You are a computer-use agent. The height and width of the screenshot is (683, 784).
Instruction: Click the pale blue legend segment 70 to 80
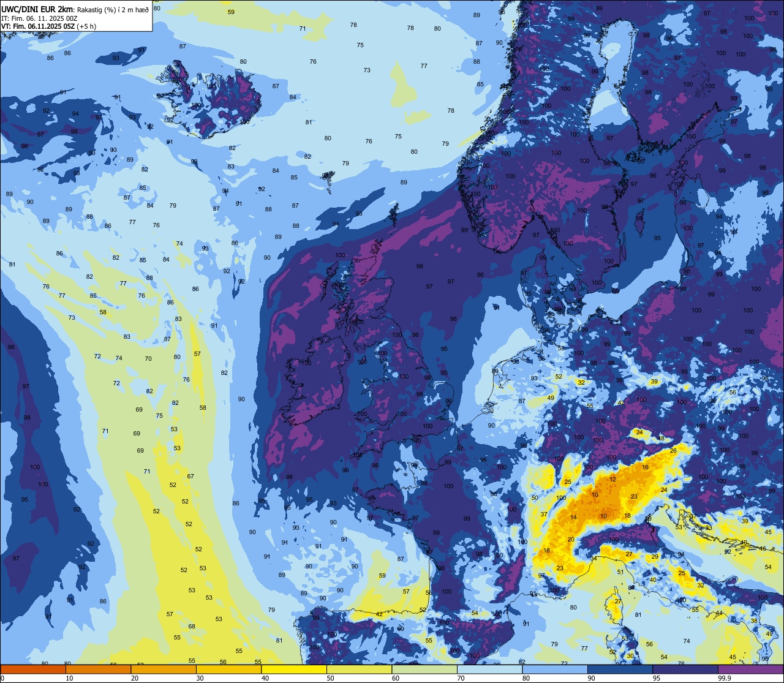point(489,669)
